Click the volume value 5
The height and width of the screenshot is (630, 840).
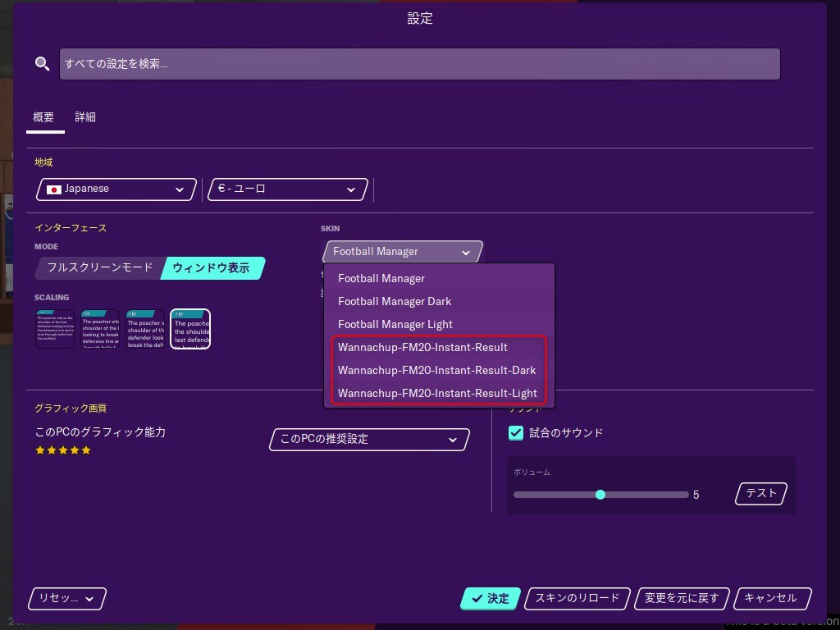click(696, 495)
